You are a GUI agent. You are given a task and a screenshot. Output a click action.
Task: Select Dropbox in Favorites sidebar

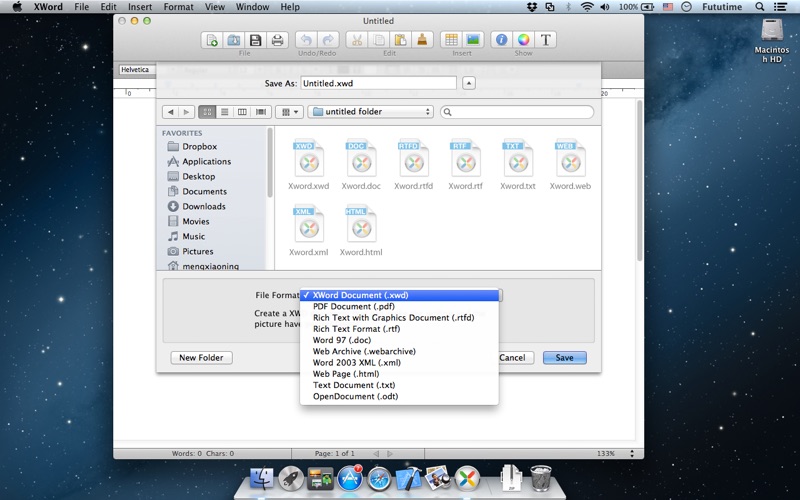tap(199, 146)
